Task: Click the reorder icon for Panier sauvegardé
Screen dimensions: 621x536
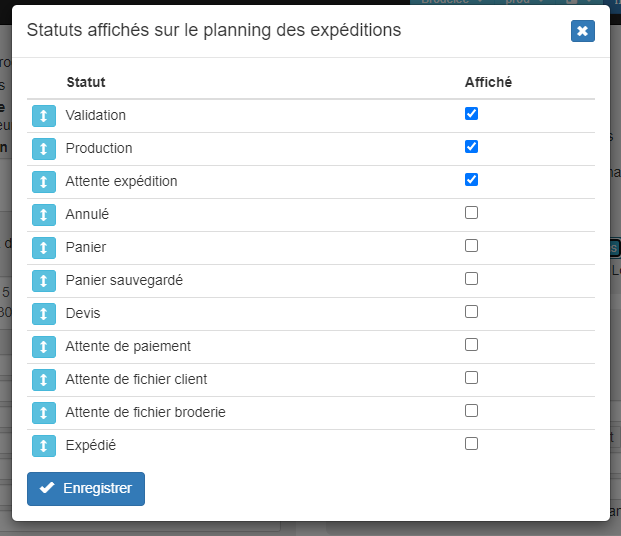Action: click(x=44, y=281)
